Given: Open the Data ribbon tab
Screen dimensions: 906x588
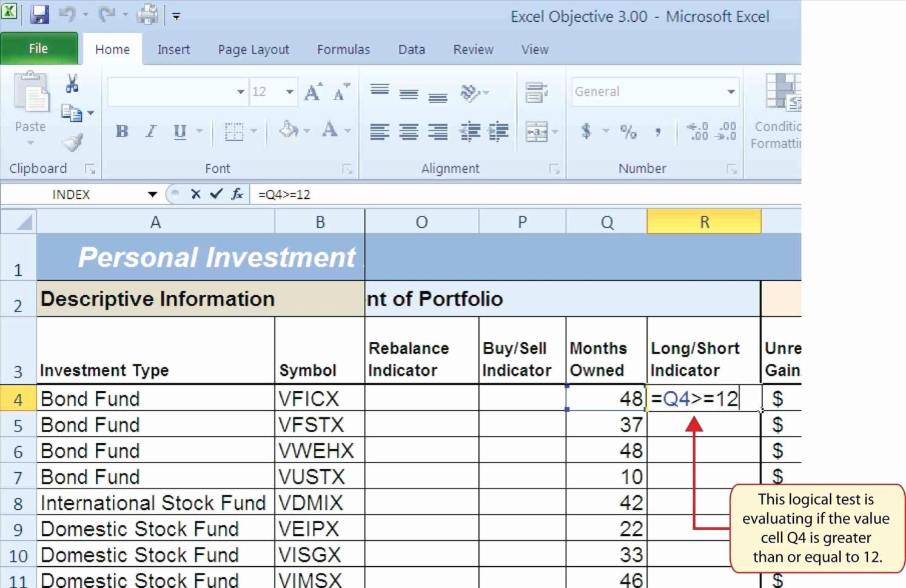Looking at the screenshot, I should pyautogui.click(x=411, y=49).
